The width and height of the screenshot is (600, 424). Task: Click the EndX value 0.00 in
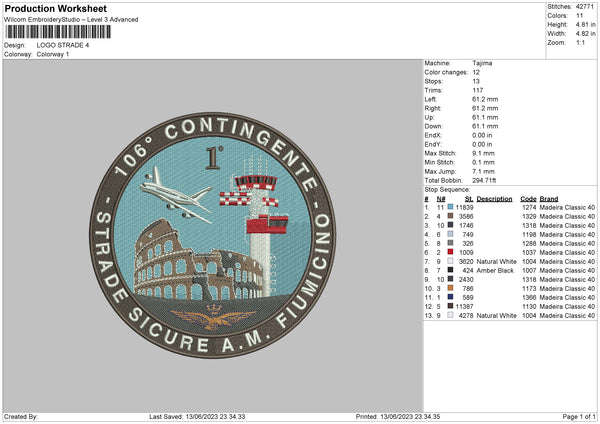coord(482,135)
